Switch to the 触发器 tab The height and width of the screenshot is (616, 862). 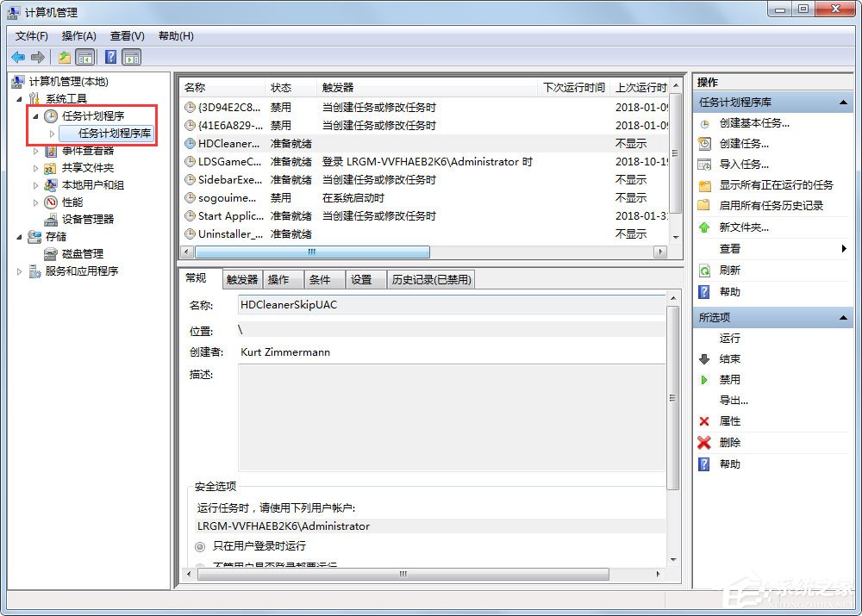tap(241, 278)
